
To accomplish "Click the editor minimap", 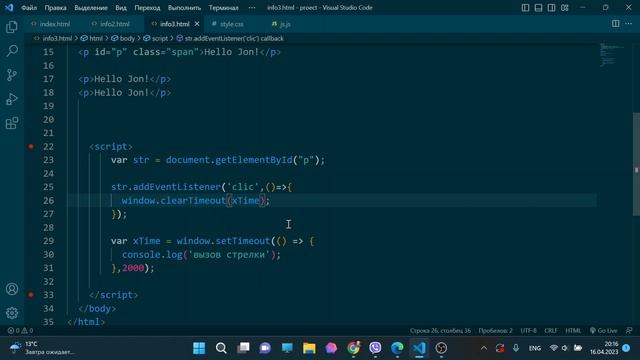I will coord(613,55).
